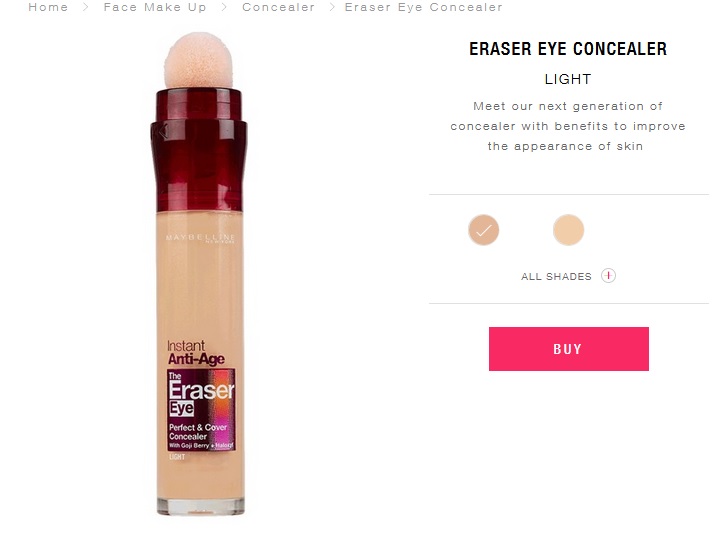Viewport: 715px width, 553px height.
Task: Click the ALL SHADES label
Action: (556, 276)
